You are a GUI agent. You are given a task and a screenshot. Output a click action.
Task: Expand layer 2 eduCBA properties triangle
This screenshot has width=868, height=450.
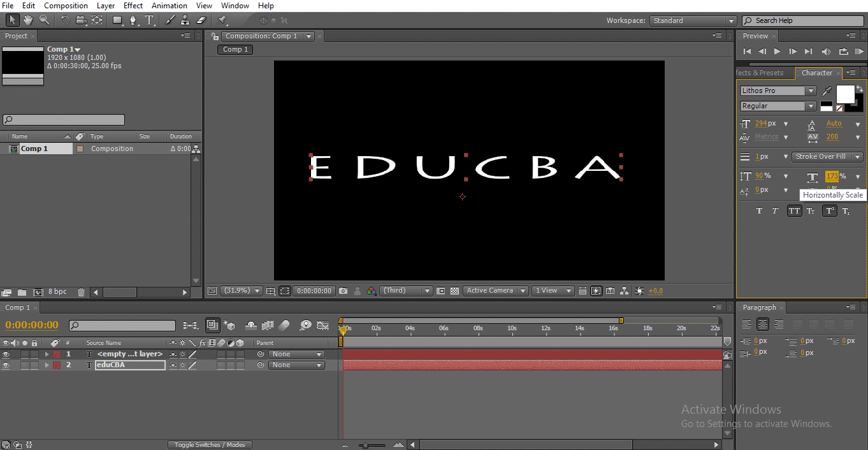coord(47,365)
